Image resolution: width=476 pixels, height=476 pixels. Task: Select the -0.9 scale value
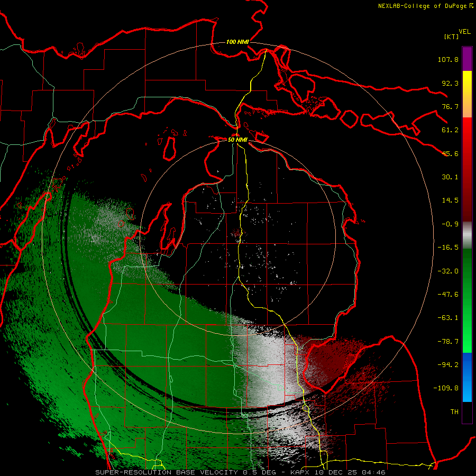pyautogui.click(x=450, y=224)
